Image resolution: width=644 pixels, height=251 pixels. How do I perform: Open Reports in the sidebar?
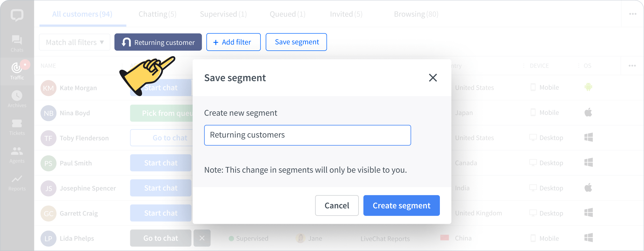tap(17, 182)
